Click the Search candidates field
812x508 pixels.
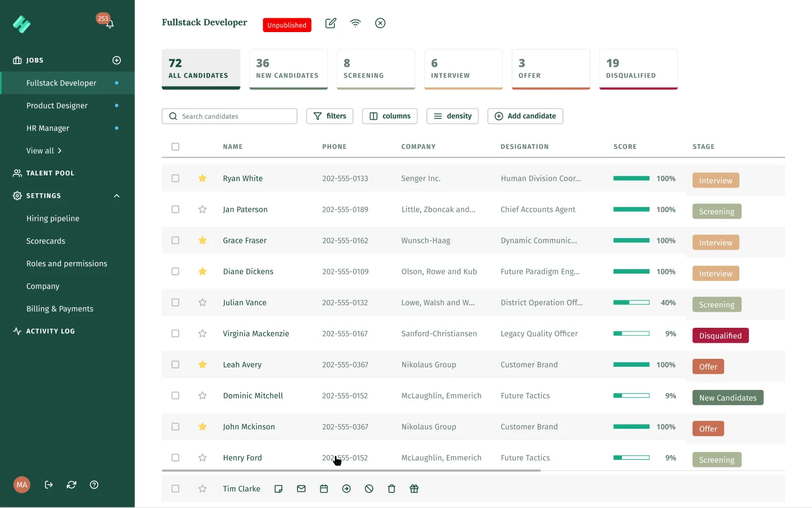(229, 116)
